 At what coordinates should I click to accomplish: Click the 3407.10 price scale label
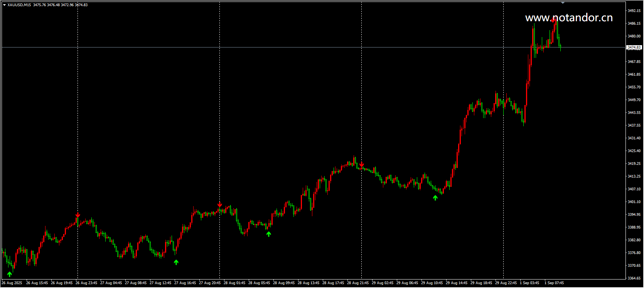pos(634,189)
